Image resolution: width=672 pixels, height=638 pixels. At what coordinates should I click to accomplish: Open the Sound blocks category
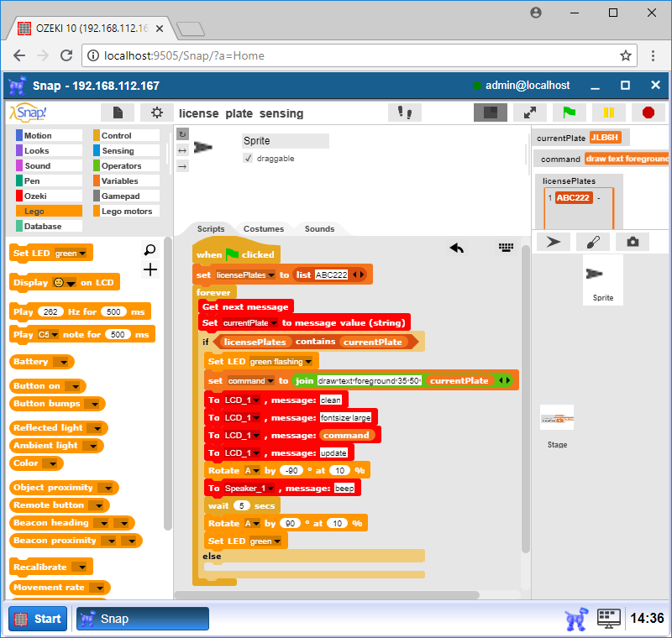point(49,165)
